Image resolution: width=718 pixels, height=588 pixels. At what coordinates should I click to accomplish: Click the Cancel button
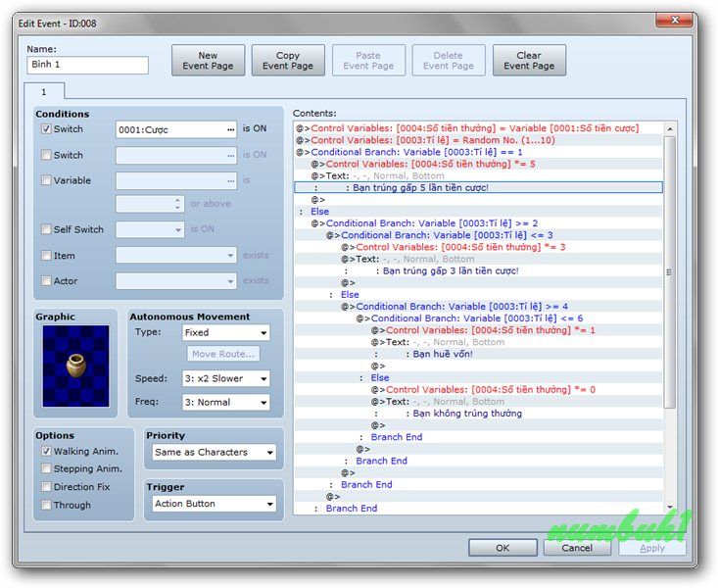[x=577, y=548]
